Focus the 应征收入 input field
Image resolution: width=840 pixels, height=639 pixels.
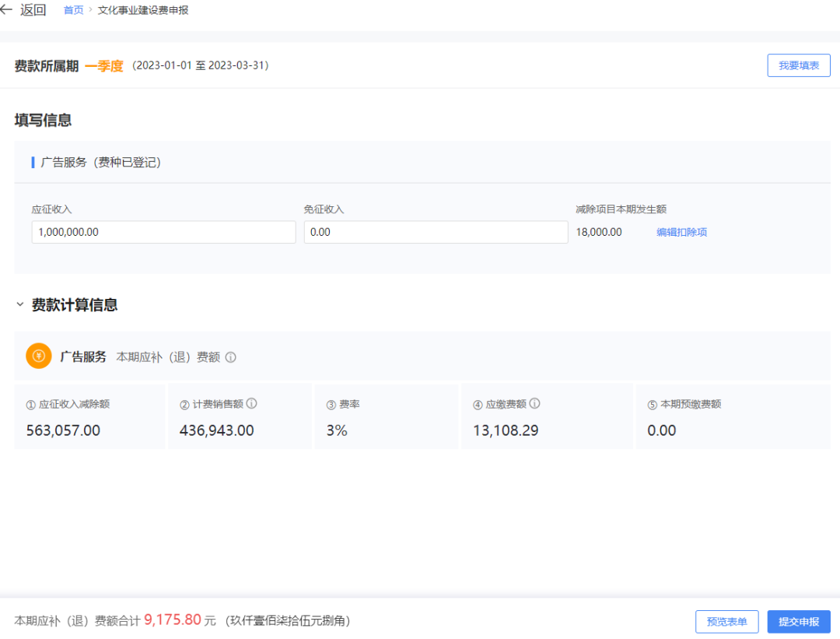click(x=163, y=232)
